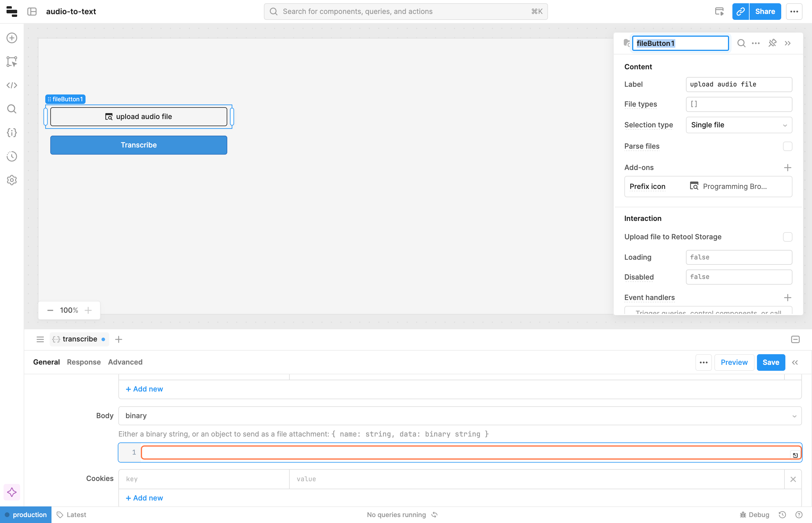This screenshot has height=523, width=812.
Task: Toggle Upload file to Retool Storage checkbox
Action: click(787, 237)
